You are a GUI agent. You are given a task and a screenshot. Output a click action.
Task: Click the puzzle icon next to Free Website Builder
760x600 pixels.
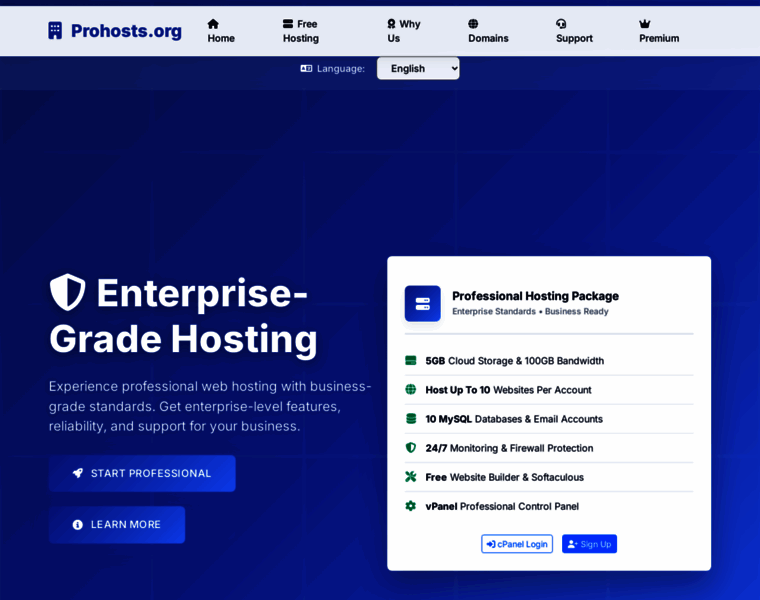click(411, 477)
